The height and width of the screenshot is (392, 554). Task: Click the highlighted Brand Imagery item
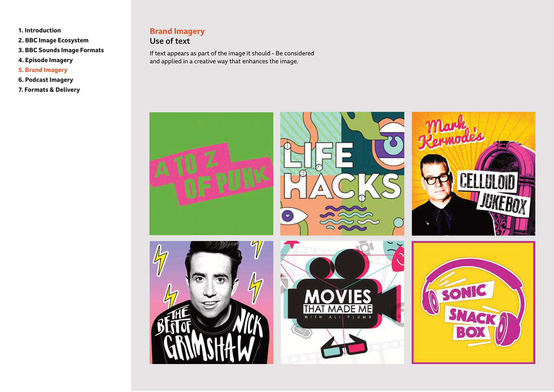43,70
